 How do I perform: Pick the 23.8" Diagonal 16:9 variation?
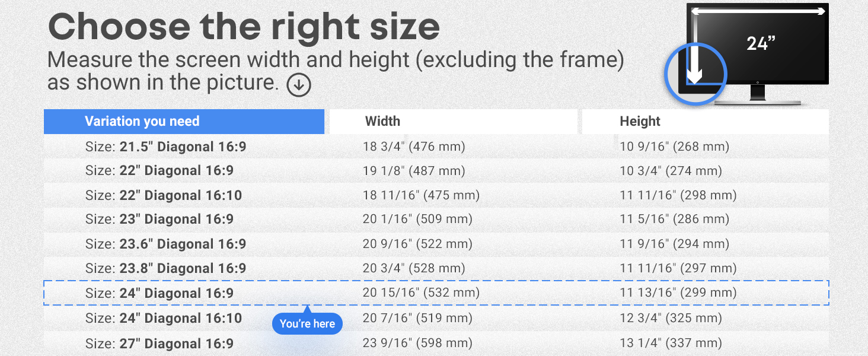click(165, 268)
